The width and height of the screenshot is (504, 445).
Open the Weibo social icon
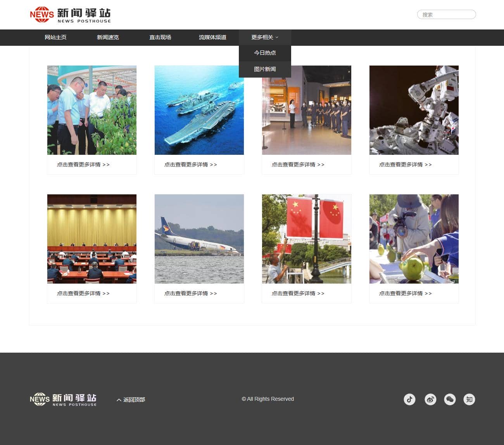430,399
